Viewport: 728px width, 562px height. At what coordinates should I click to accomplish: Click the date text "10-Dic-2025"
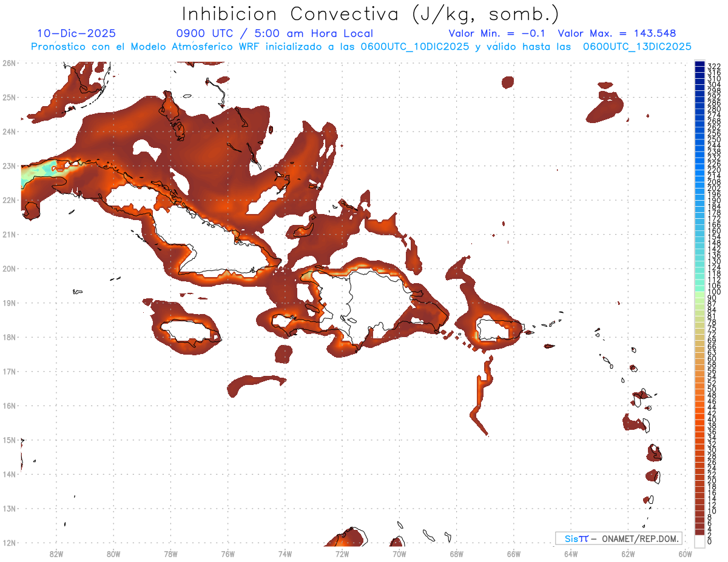click(76, 33)
